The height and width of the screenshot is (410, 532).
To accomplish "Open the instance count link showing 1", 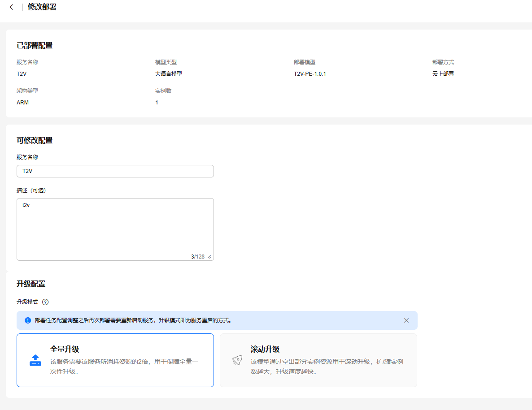I will click(157, 103).
